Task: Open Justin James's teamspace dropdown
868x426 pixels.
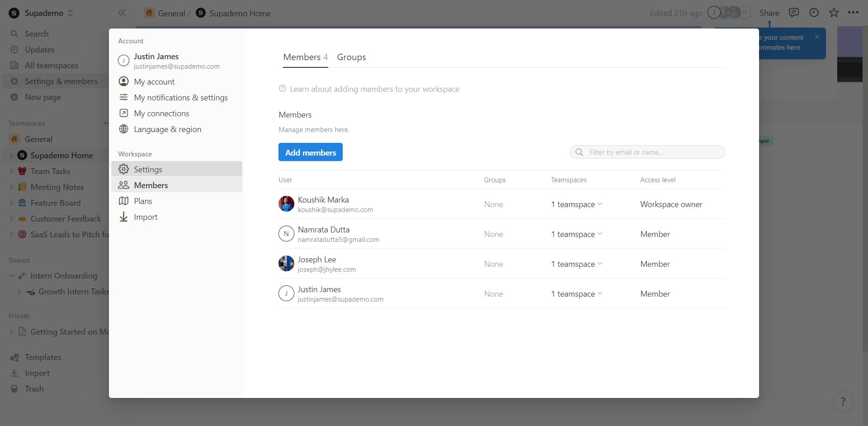Action: click(576, 294)
